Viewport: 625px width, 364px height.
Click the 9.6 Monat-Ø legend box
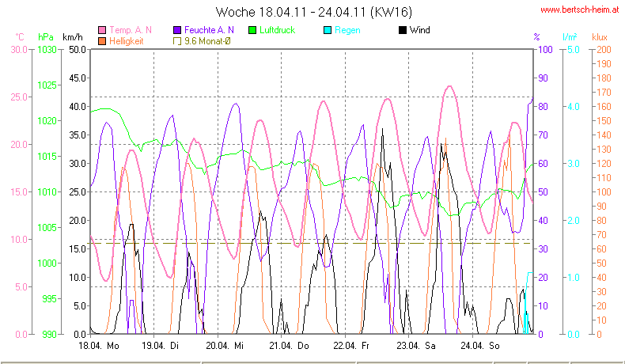[177, 41]
